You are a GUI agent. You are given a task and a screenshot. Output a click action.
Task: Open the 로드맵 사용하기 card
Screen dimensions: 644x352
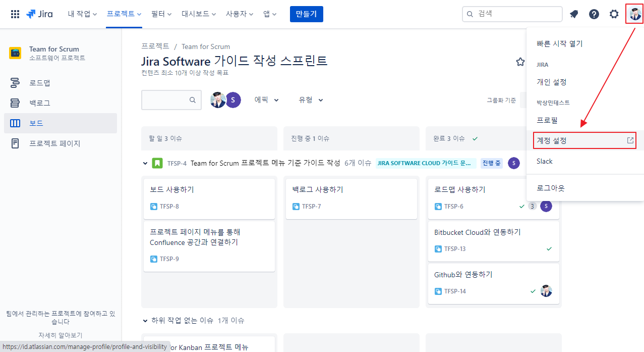pyautogui.click(x=494, y=198)
